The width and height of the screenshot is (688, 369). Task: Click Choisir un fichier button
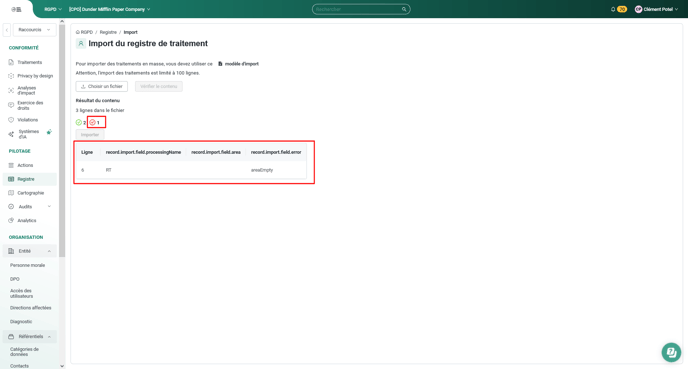102,86
